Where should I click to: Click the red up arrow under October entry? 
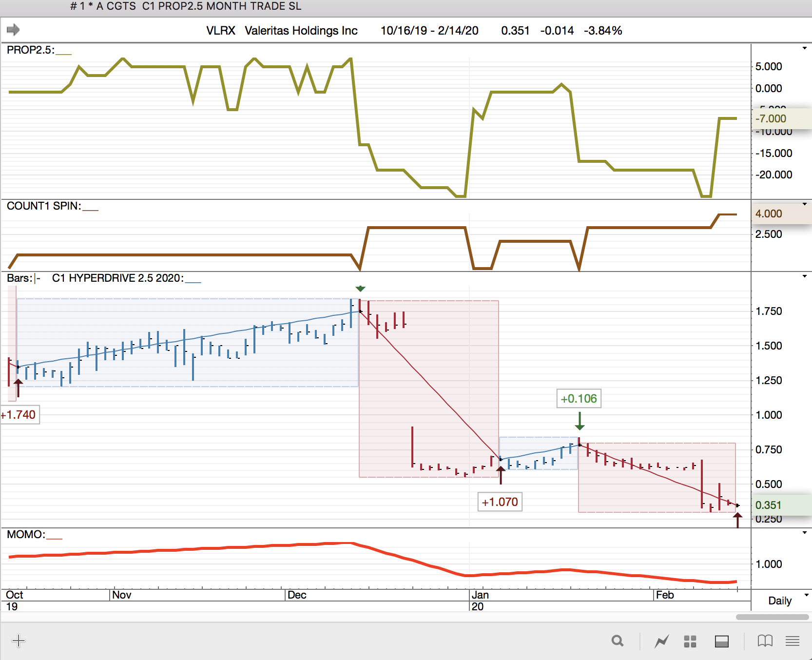[x=18, y=388]
